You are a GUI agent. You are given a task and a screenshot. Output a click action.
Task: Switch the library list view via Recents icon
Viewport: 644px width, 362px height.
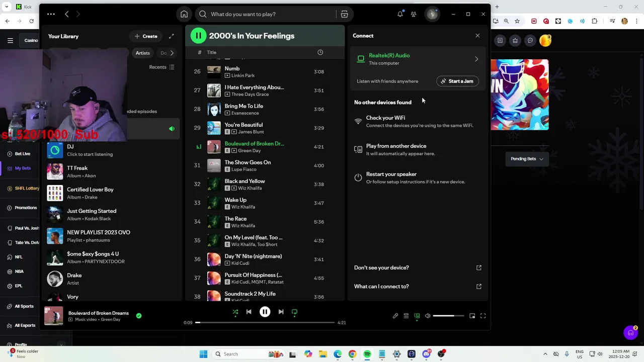(x=172, y=67)
